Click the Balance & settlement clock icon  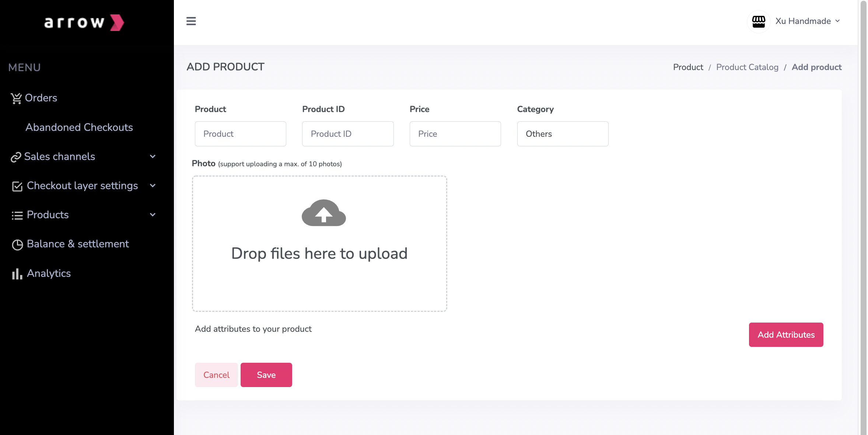click(x=17, y=245)
